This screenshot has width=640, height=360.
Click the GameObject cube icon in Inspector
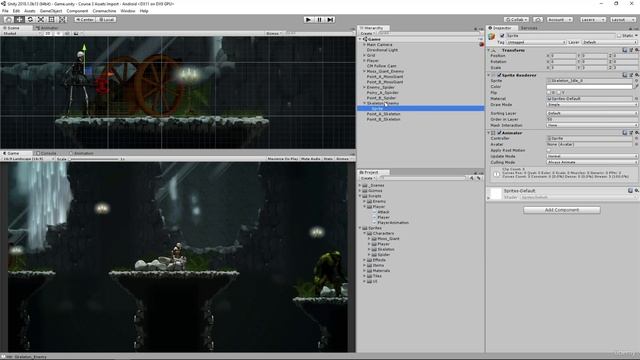[x=492, y=36]
